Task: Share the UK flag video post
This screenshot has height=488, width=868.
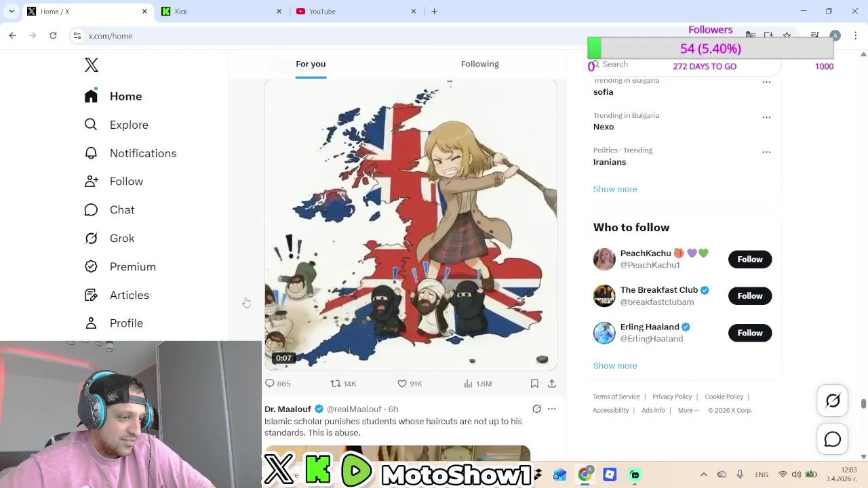Action: point(552,384)
